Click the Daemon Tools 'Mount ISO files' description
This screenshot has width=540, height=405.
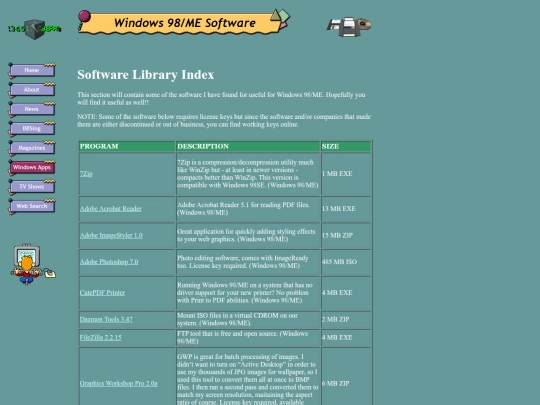point(237,319)
